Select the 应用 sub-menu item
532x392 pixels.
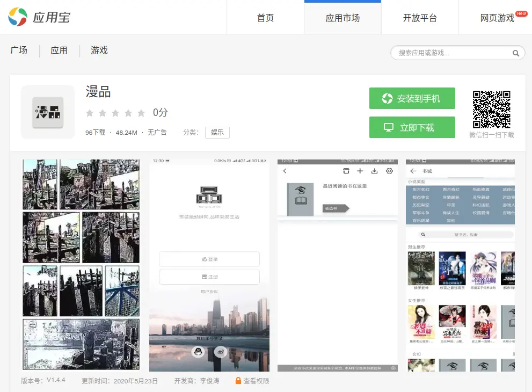click(59, 50)
